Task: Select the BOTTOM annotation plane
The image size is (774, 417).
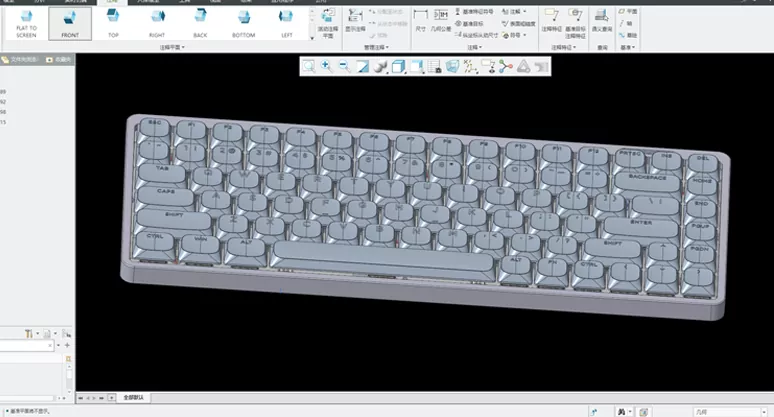Action: pyautogui.click(x=243, y=24)
